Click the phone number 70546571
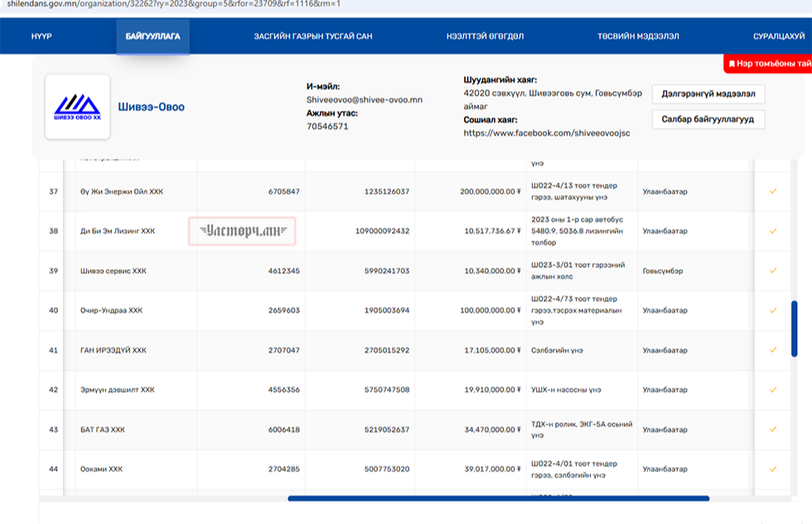This screenshot has height=524, width=812. 327,126
